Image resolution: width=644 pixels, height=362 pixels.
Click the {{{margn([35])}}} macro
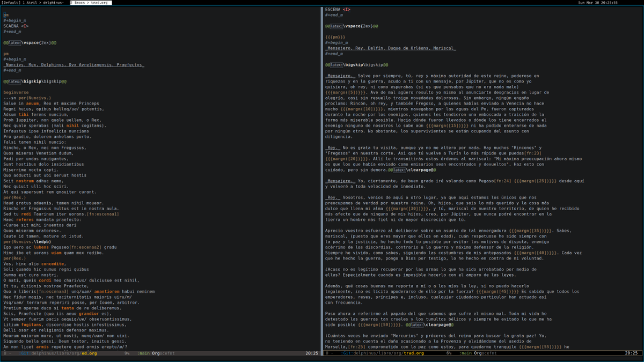pos(532,231)
